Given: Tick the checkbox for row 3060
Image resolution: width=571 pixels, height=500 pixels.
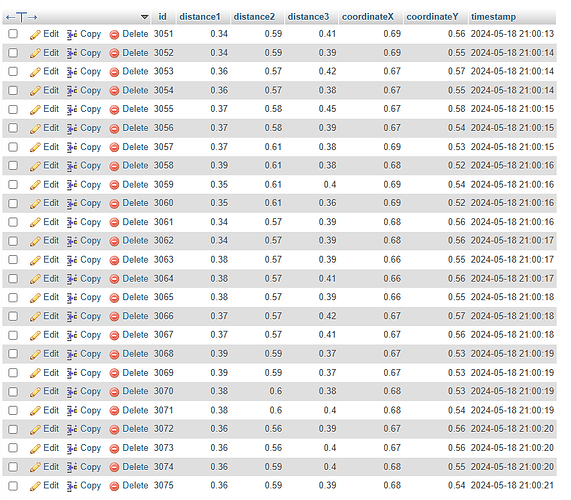Looking at the screenshot, I should [13, 203].
